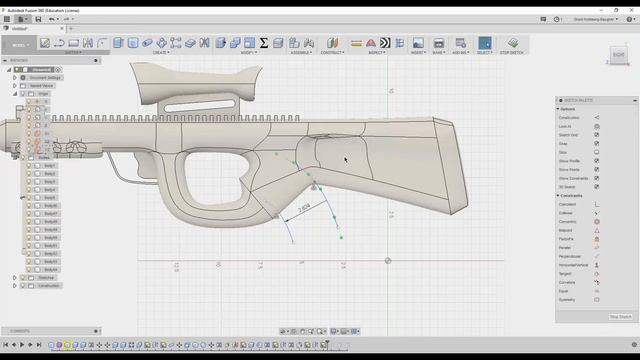
Task: Expand Named Views in the browser tree
Action: [x=15, y=86]
